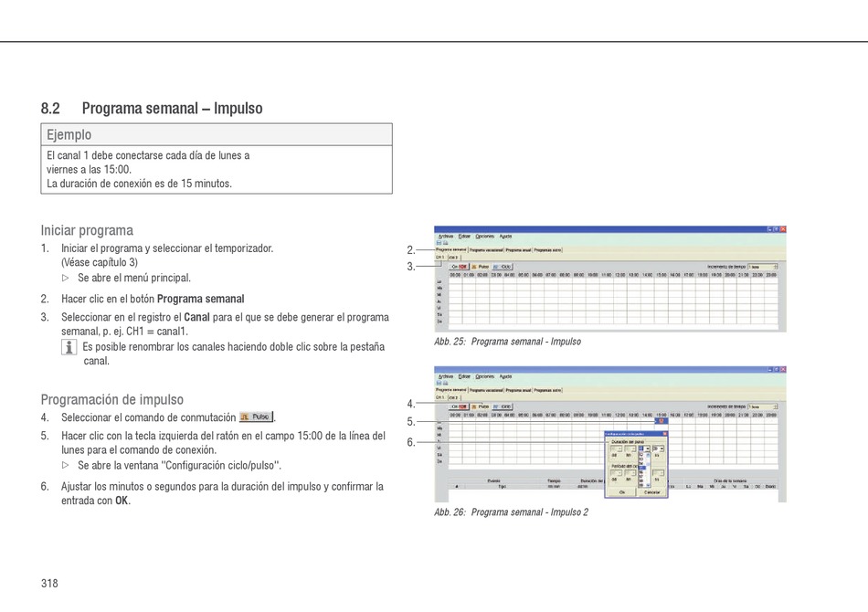
Task: Click the Pulso button shown in step 4 text
Action: click(257, 417)
